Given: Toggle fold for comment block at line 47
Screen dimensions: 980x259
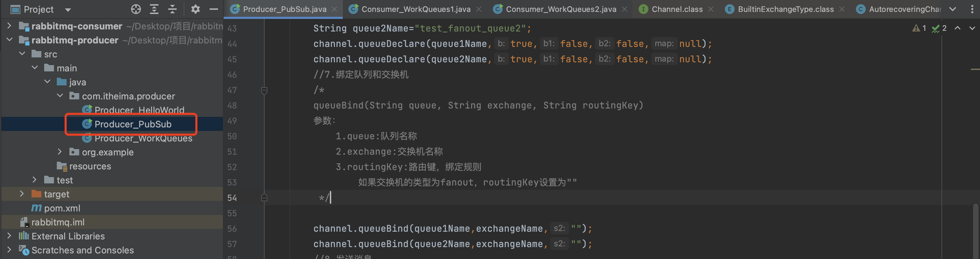Looking at the screenshot, I should [x=264, y=90].
